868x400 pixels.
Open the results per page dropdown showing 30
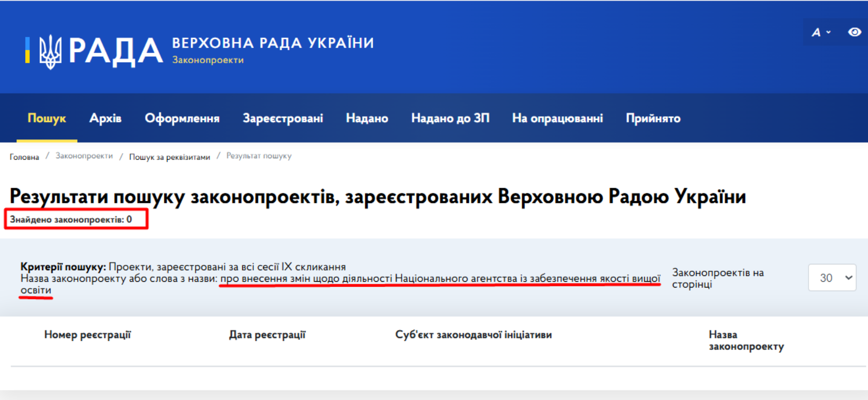(832, 278)
